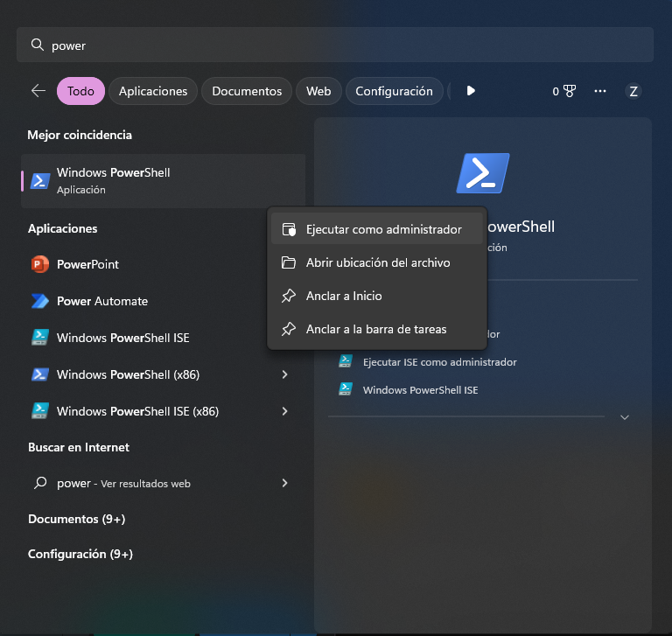Click the icon next to Ejecutar ISE como administrador
The image size is (672, 636).
346,360
